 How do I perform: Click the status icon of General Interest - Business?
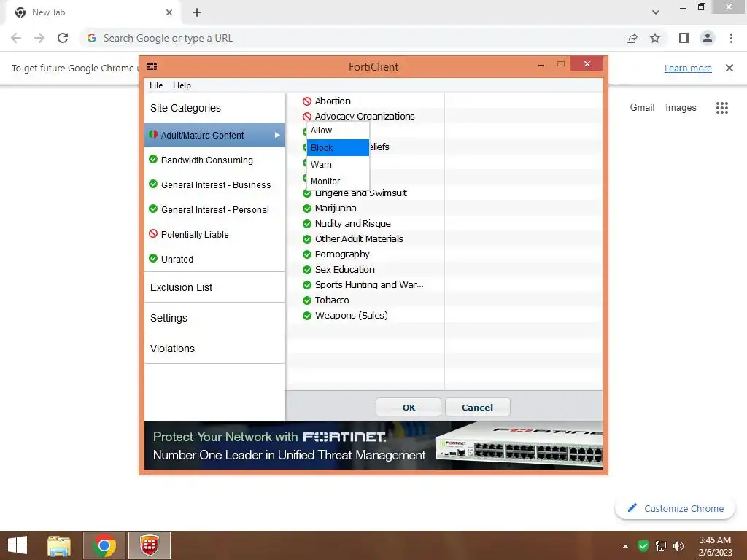[x=153, y=184]
